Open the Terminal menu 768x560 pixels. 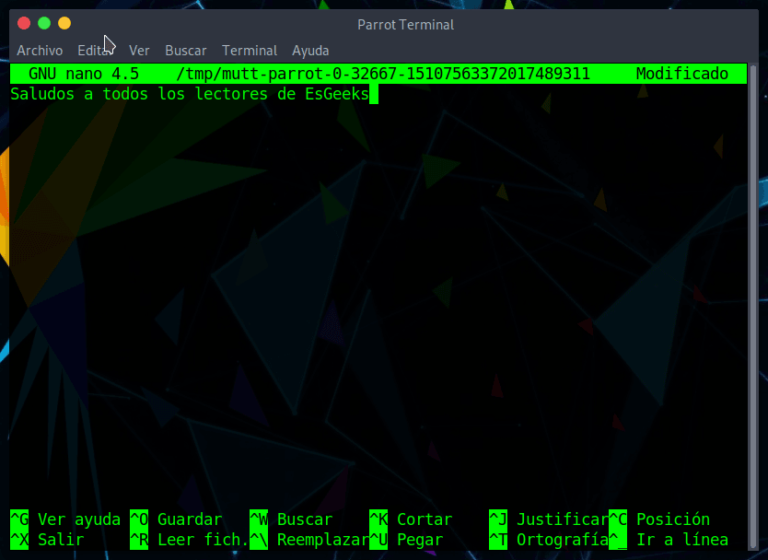[x=249, y=50]
